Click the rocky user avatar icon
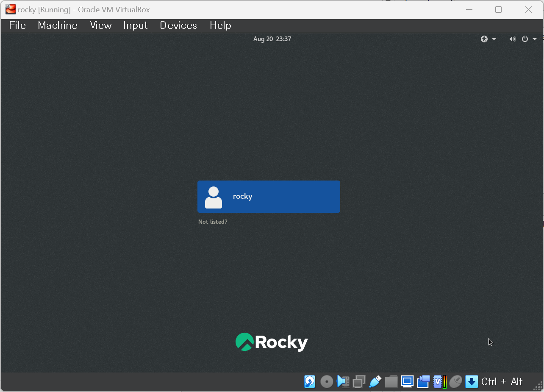Image resolution: width=544 pixels, height=392 pixels. pos(214,197)
